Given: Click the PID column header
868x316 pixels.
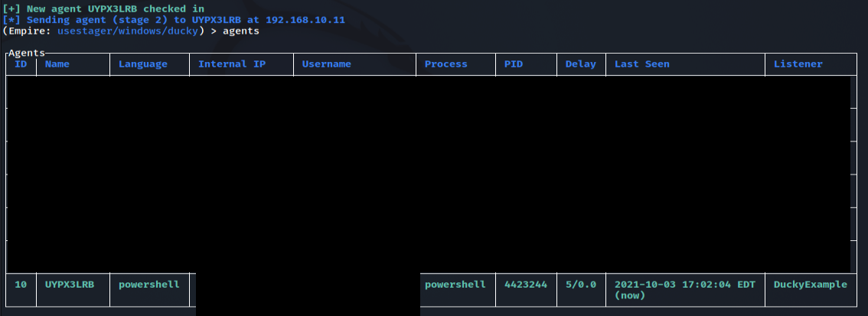Looking at the screenshot, I should 514,64.
